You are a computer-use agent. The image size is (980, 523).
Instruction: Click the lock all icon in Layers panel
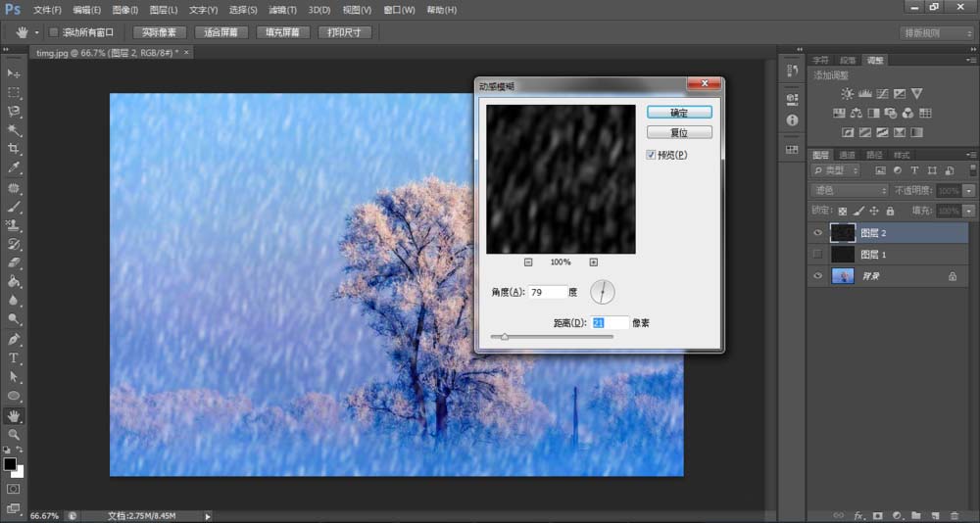(890, 211)
